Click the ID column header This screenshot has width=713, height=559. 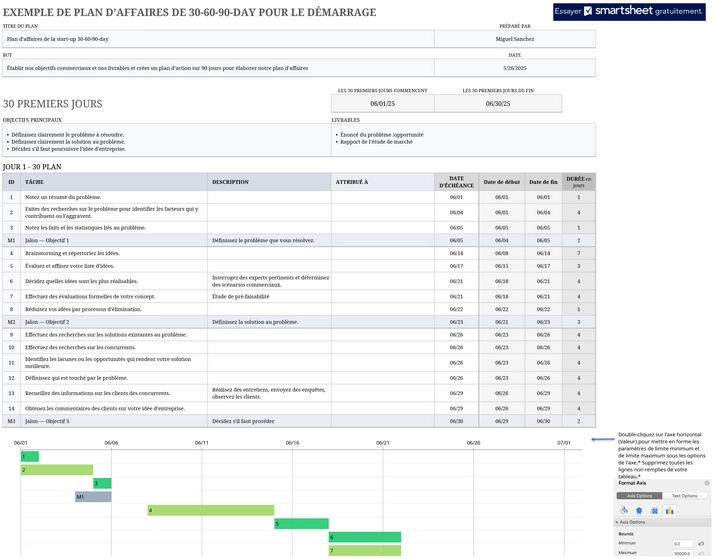[11, 182]
